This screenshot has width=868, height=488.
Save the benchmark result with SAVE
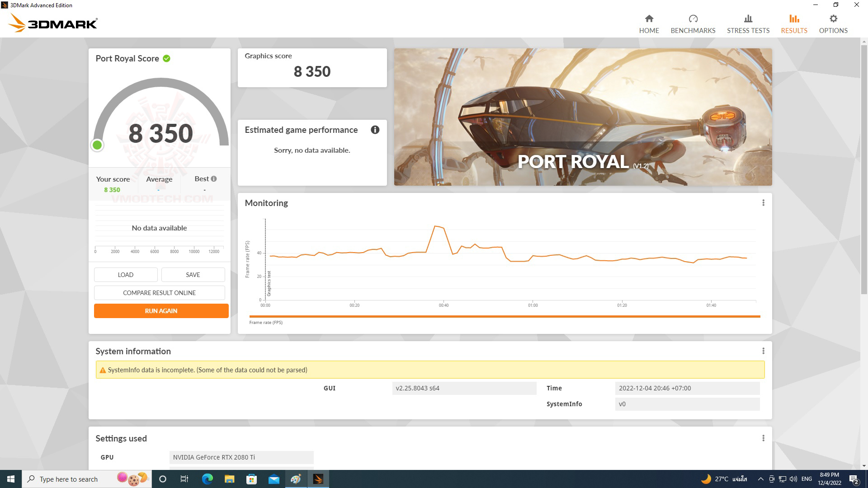[193, 274]
